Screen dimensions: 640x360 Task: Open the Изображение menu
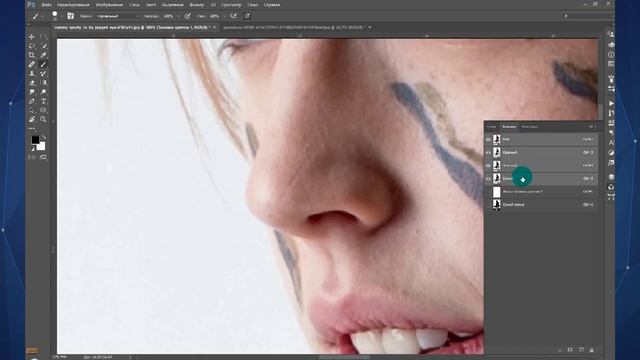pyautogui.click(x=109, y=5)
